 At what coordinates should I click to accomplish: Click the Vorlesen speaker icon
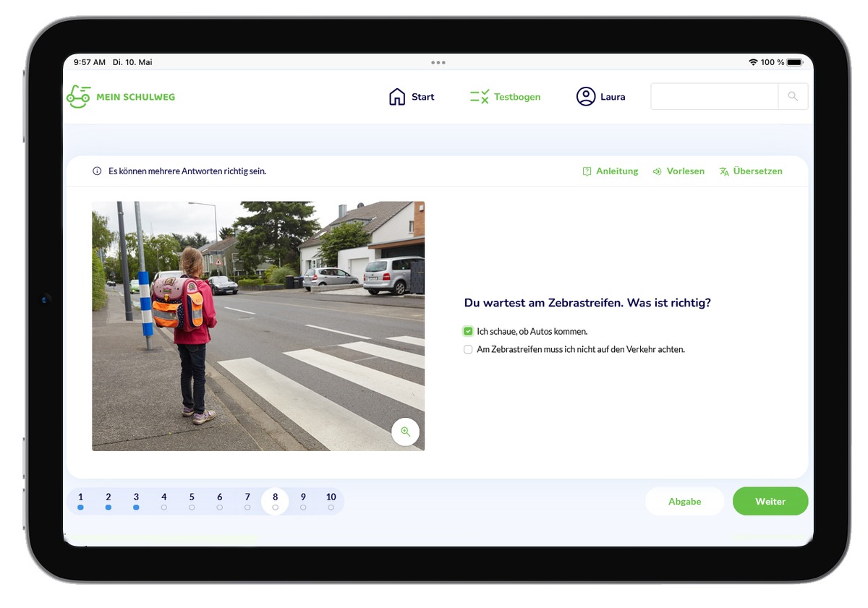(657, 171)
